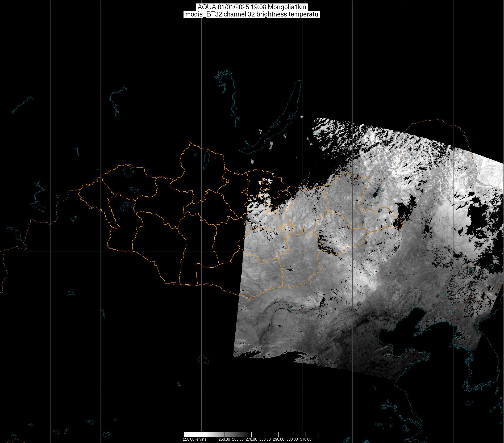Click the 250.00 tick label on colorbar
This screenshot has height=443, width=504.
[x=224, y=439]
